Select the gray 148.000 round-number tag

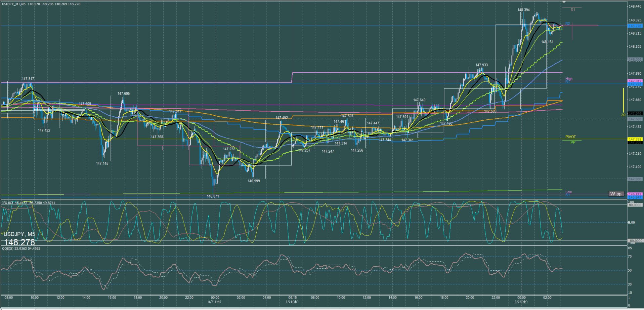click(635, 60)
